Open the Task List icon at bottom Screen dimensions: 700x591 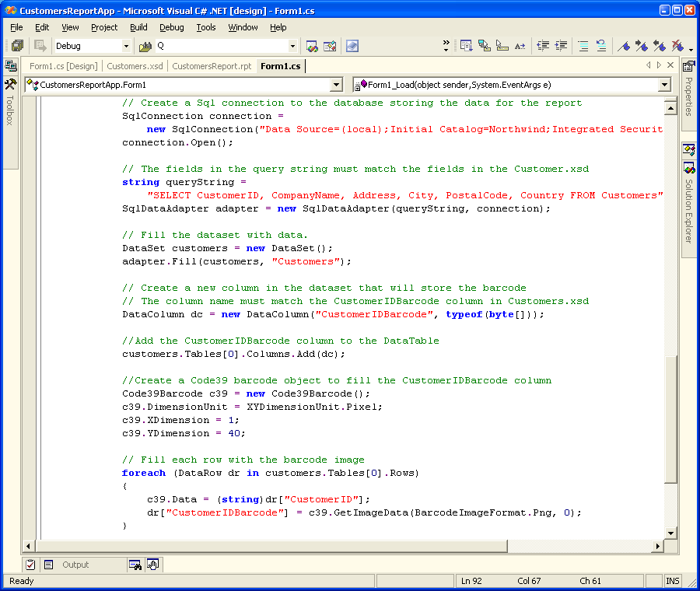30,565
